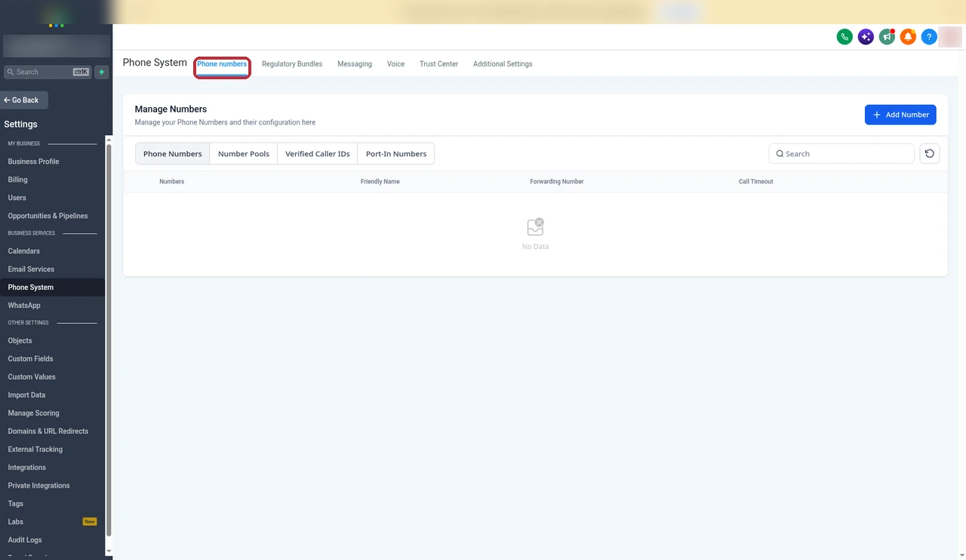Open the megaphone announcements icon
The height and width of the screenshot is (560, 966).
click(x=887, y=36)
